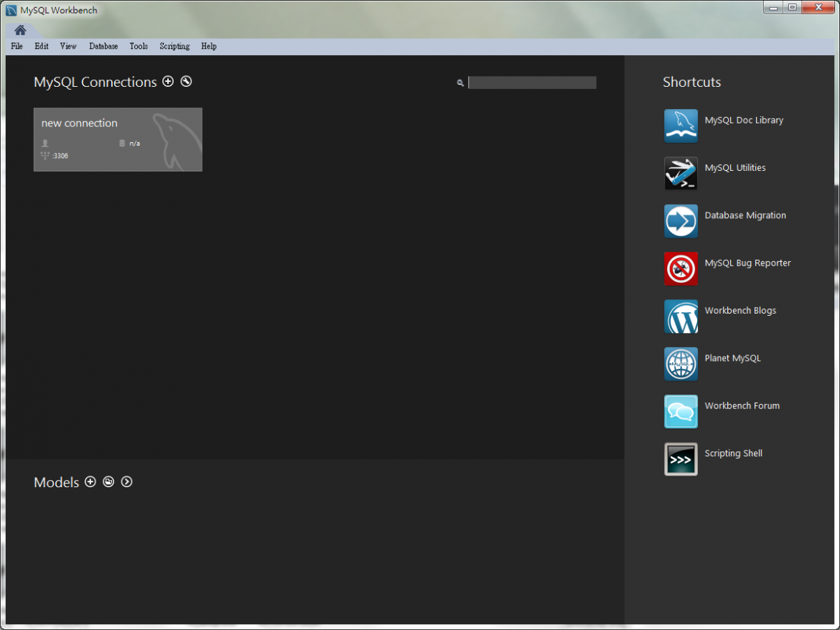This screenshot has width=840, height=630.
Task: Click the MySQL Connections heading
Action: [x=95, y=82]
